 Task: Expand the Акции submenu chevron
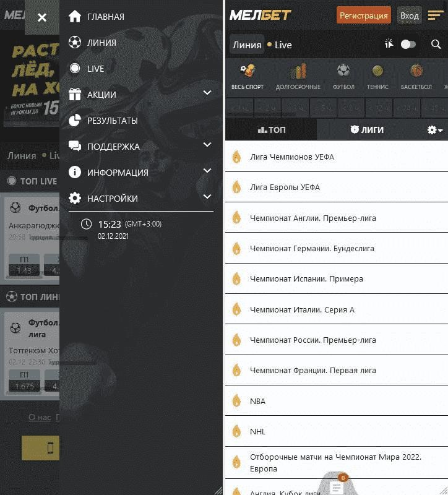point(207,92)
